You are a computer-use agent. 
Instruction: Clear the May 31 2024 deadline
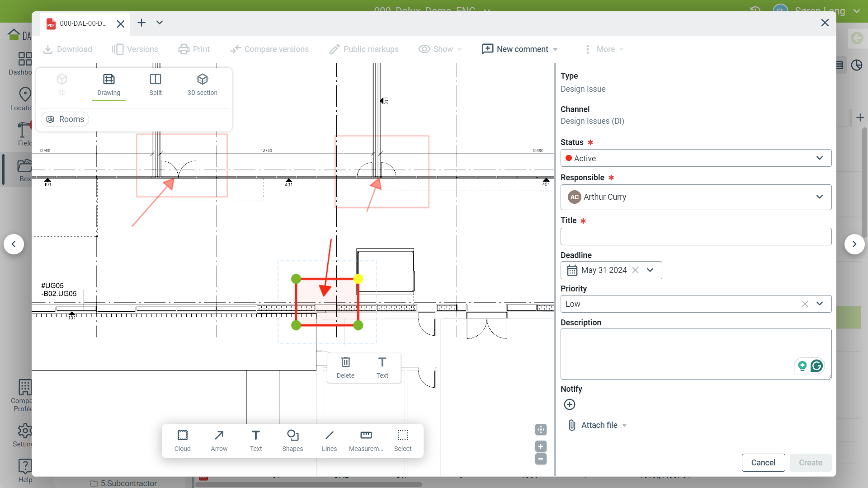[635, 270]
